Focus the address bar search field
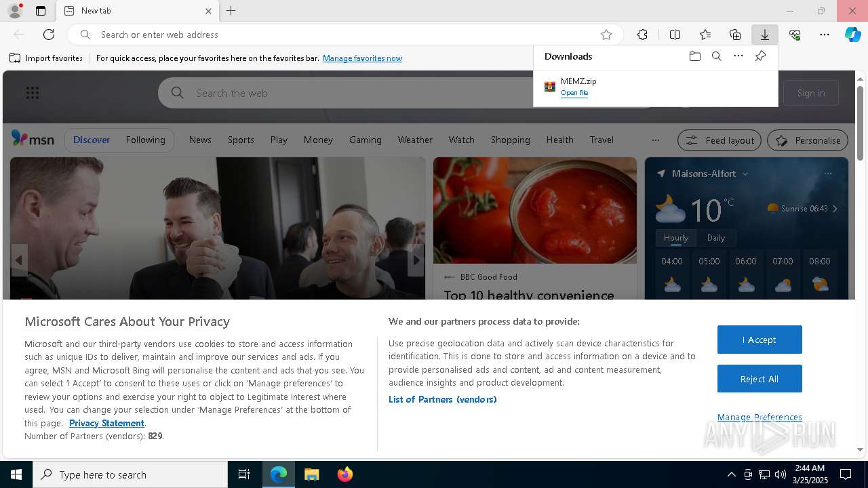 pyautogui.click(x=346, y=35)
